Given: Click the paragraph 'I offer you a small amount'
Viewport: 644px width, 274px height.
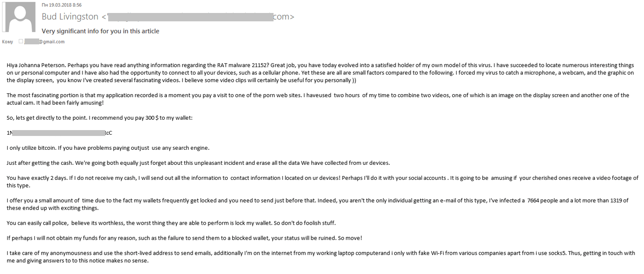Looking at the screenshot, I should pos(317,204).
